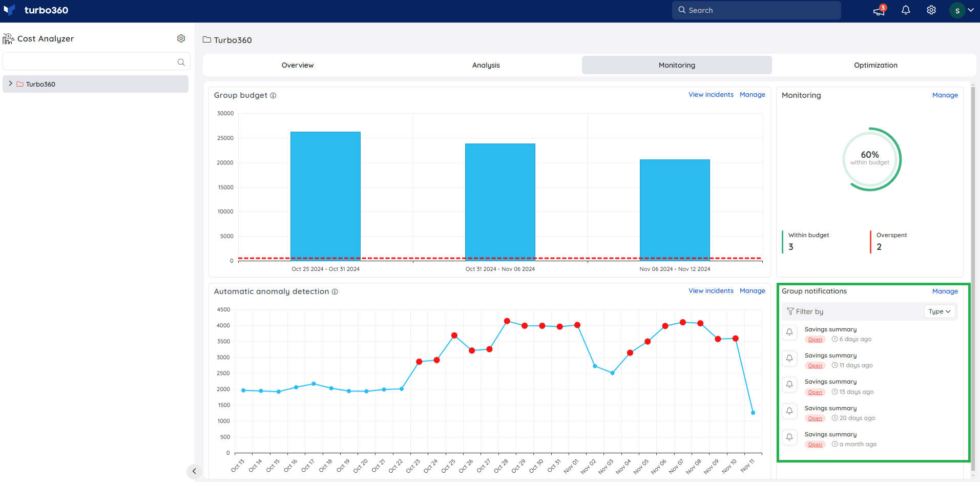This screenshot has height=482, width=980.
Task: Open the notifications bell in top bar
Action: coord(906,10)
